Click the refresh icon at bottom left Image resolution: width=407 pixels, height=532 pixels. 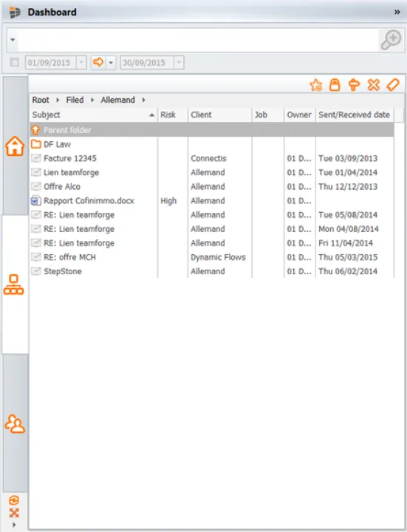(x=14, y=500)
